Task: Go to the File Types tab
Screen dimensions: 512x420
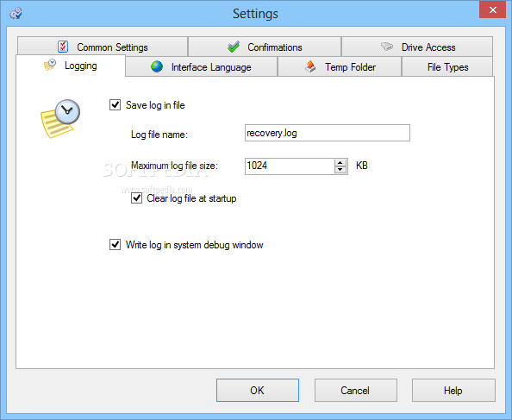Action: click(447, 66)
